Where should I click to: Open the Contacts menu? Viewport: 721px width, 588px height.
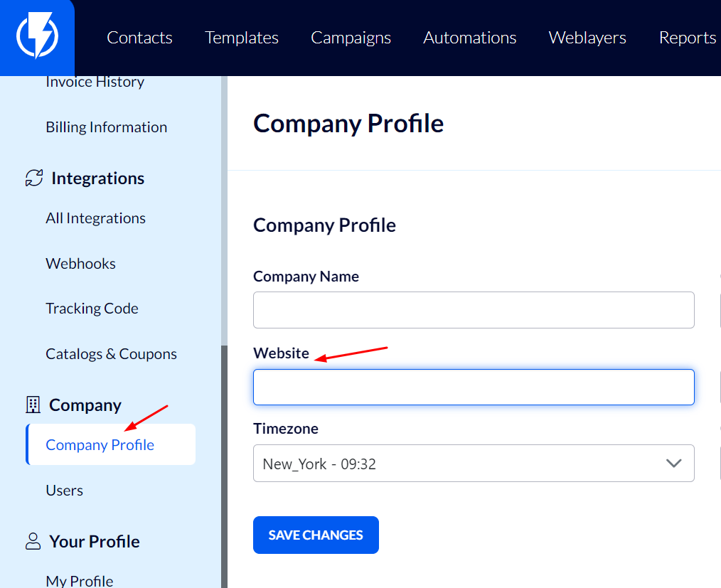(x=139, y=38)
